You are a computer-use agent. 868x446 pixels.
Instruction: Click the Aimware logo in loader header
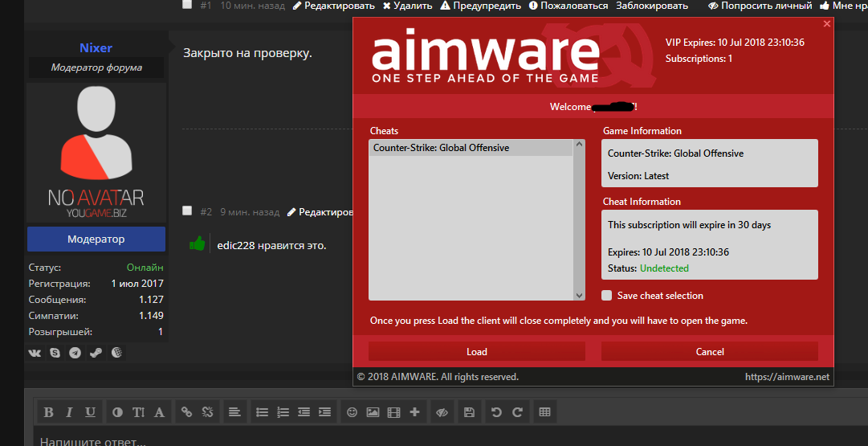click(485, 58)
